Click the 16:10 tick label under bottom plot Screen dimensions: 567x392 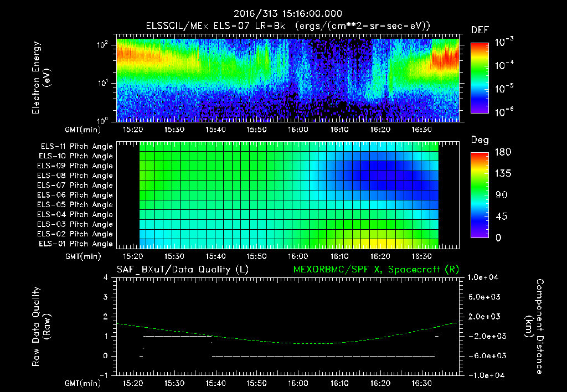pos(339,383)
